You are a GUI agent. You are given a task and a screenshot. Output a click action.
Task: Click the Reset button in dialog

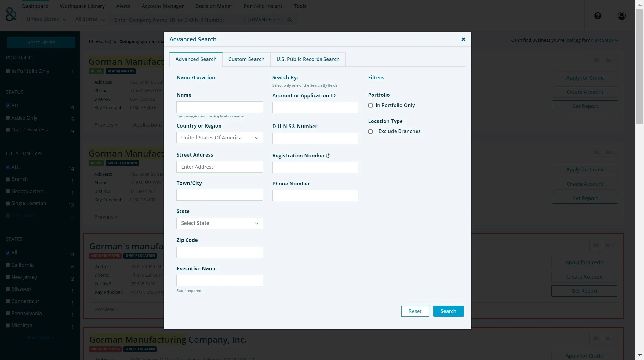415,311
